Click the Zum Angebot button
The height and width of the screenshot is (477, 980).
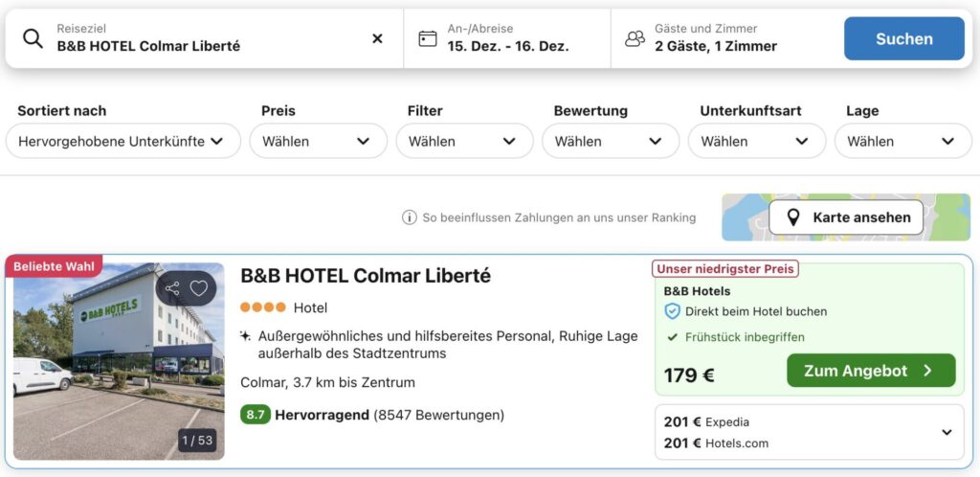coord(871,371)
